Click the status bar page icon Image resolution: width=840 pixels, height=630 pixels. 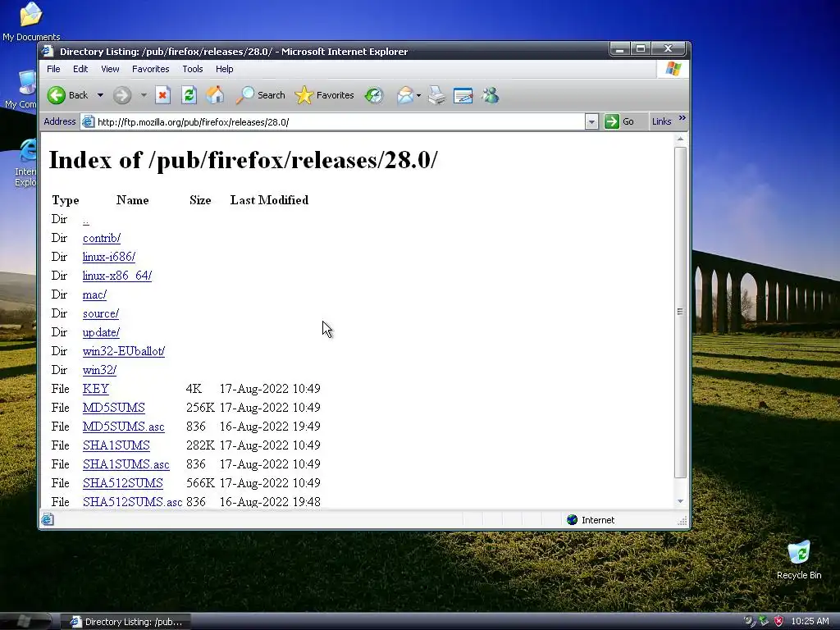48,519
